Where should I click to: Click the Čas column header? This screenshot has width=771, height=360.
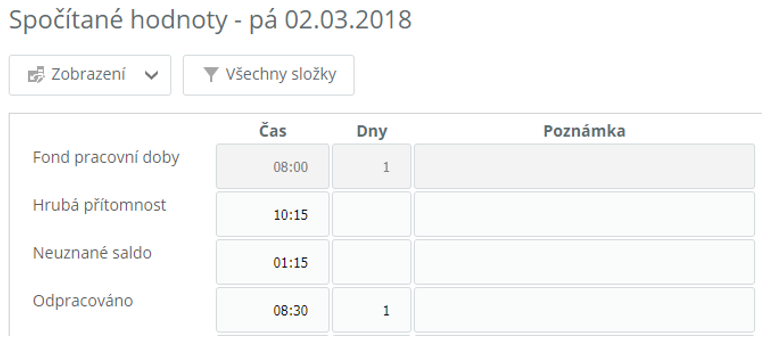click(273, 131)
